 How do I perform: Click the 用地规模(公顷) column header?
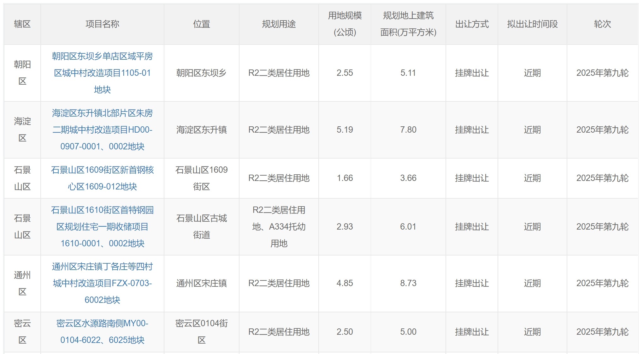tap(345, 24)
